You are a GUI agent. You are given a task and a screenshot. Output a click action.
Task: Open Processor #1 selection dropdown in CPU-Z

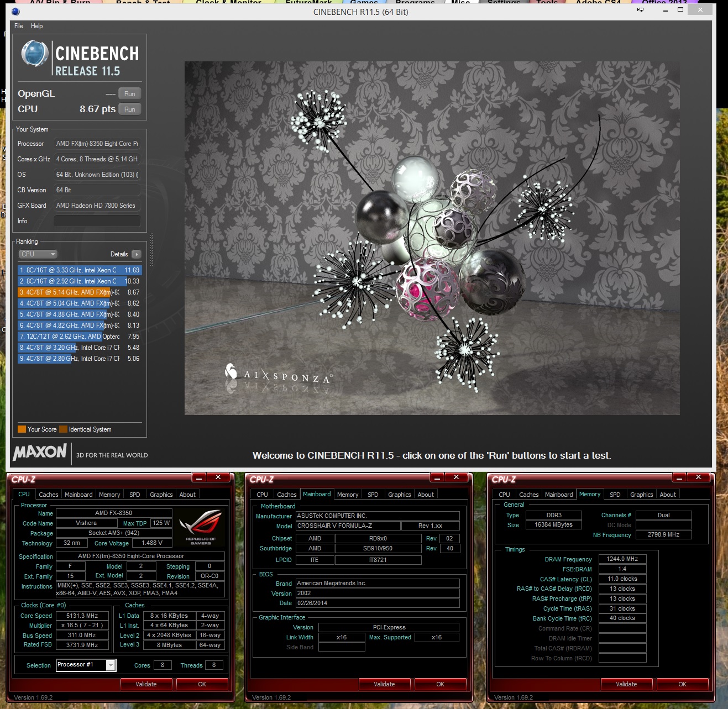click(x=86, y=665)
